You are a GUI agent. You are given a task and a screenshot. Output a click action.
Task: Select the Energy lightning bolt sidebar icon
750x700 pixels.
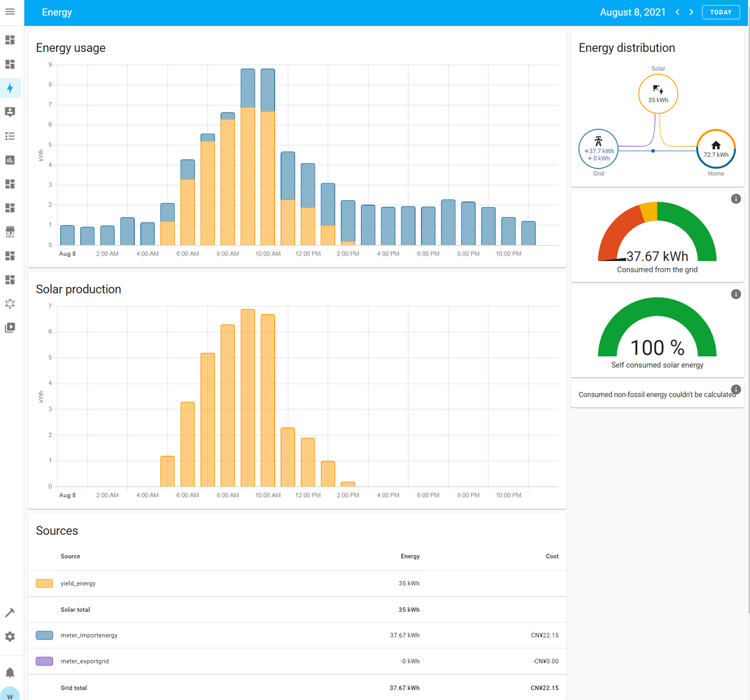click(x=10, y=88)
